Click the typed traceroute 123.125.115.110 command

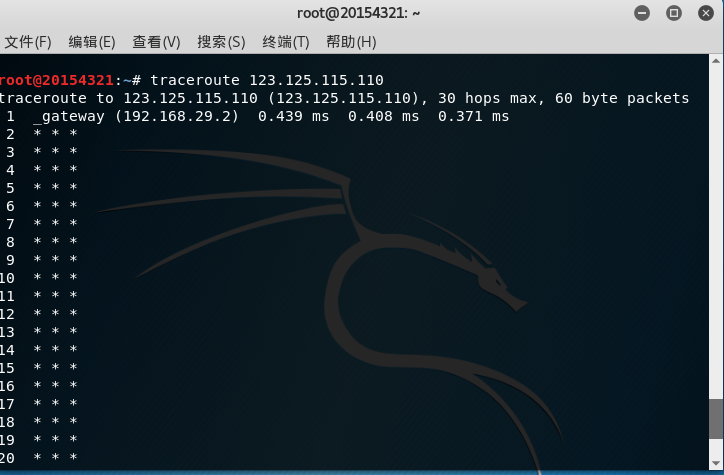click(267, 80)
